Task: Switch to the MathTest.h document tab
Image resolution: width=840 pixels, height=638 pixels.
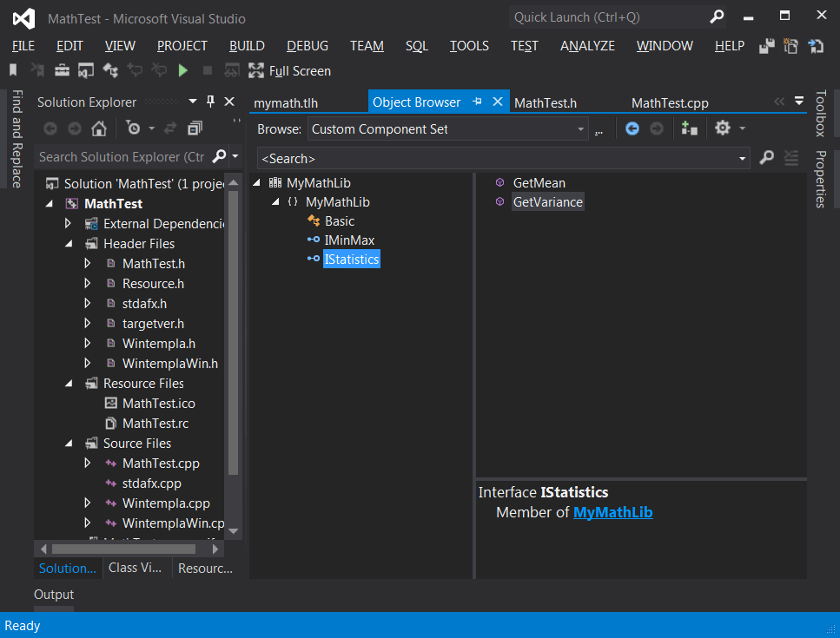Action: pos(546,102)
